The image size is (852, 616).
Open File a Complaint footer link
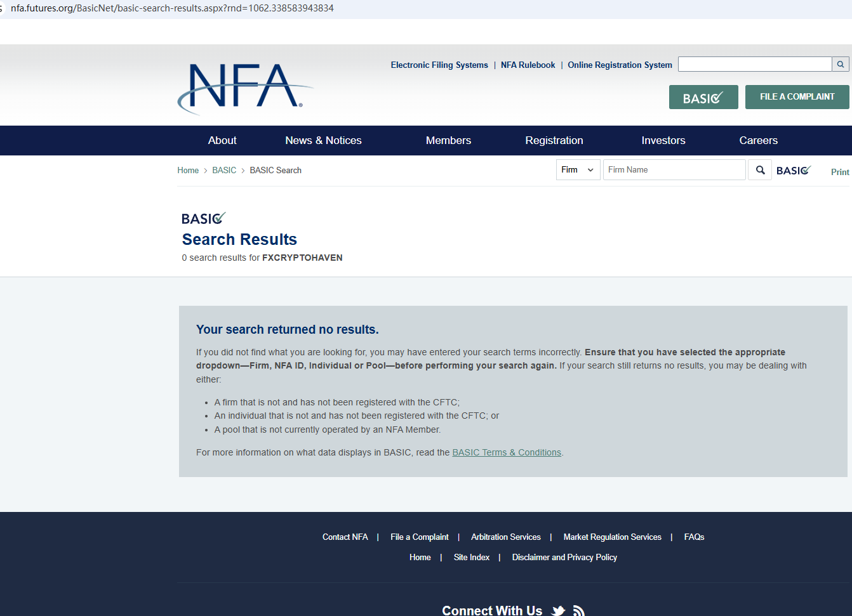click(420, 537)
